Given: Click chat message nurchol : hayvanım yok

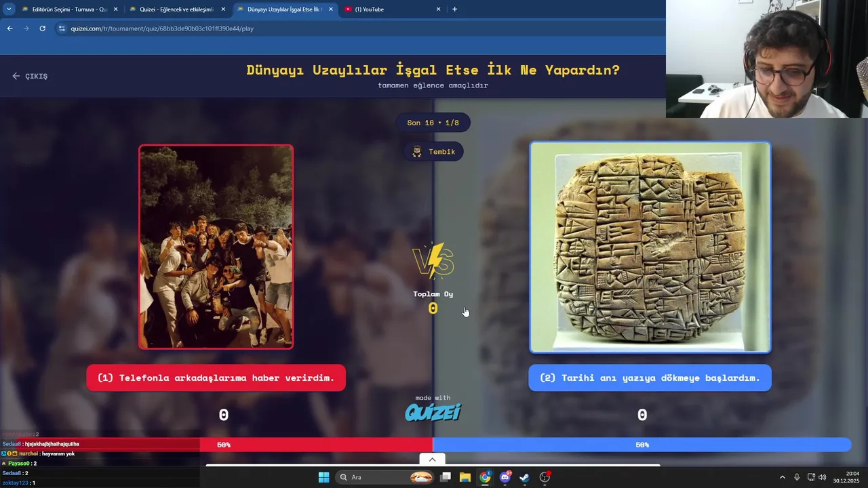Looking at the screenshot, I should pos(39,453).
